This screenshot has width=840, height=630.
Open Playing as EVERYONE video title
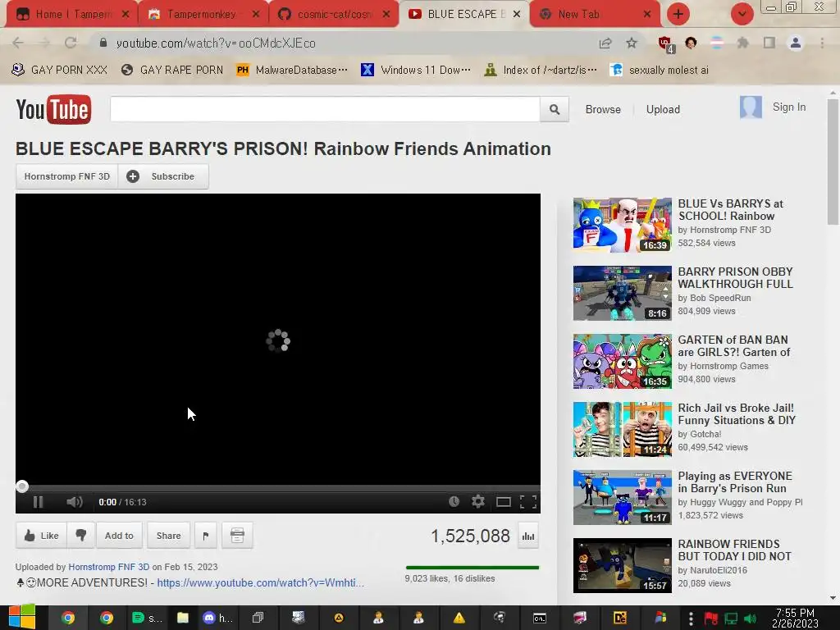[x=734, y=482]
